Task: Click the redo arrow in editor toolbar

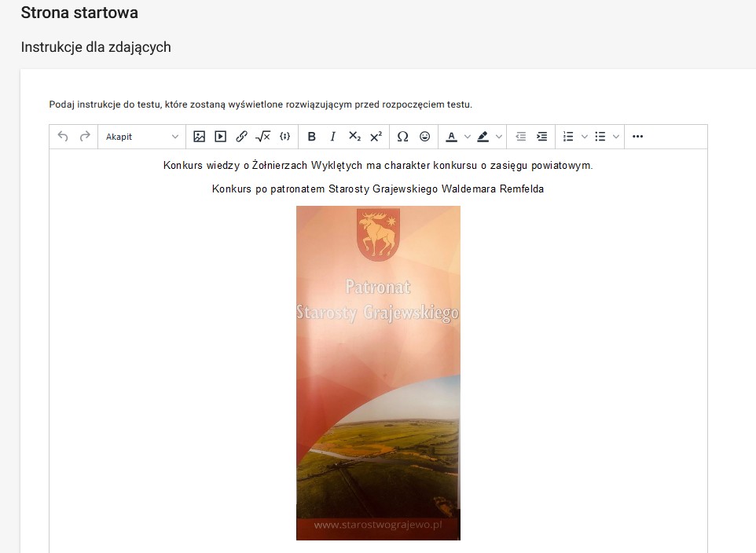Action: point(85,137)
